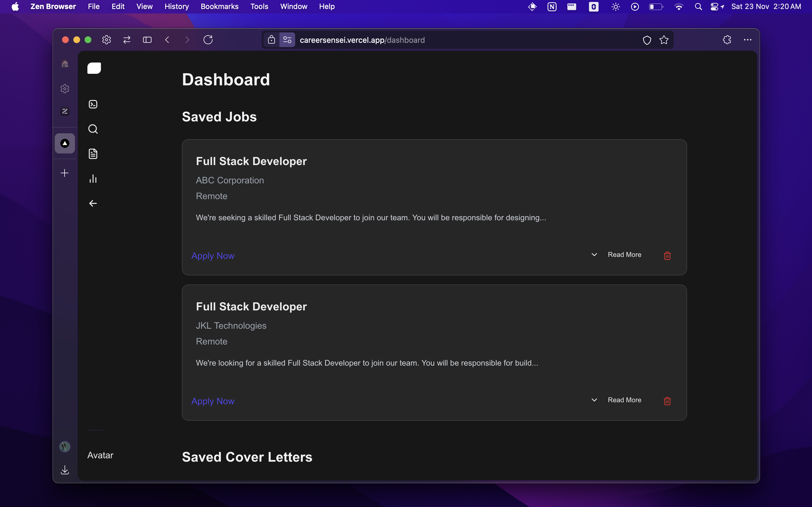Open site permissions toggle in address bar
This screenshot has height=507, width=812.
tap(287, 40)
